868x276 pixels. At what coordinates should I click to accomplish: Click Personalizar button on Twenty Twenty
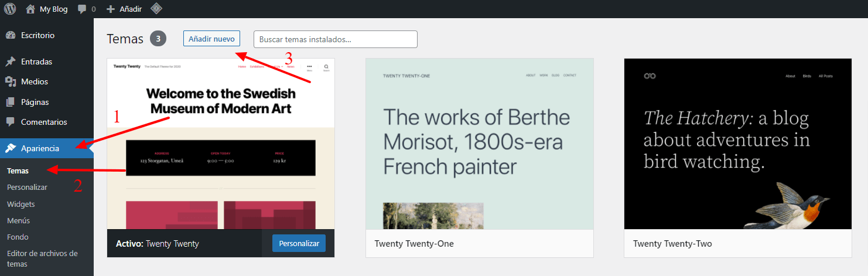[x=299, y=243]
